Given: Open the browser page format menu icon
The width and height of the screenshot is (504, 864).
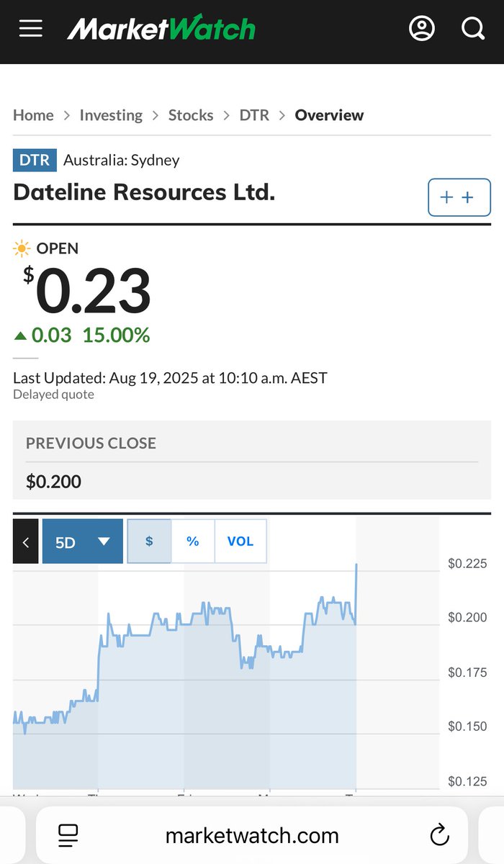Looking at the screenshot, I should [68, 835].
